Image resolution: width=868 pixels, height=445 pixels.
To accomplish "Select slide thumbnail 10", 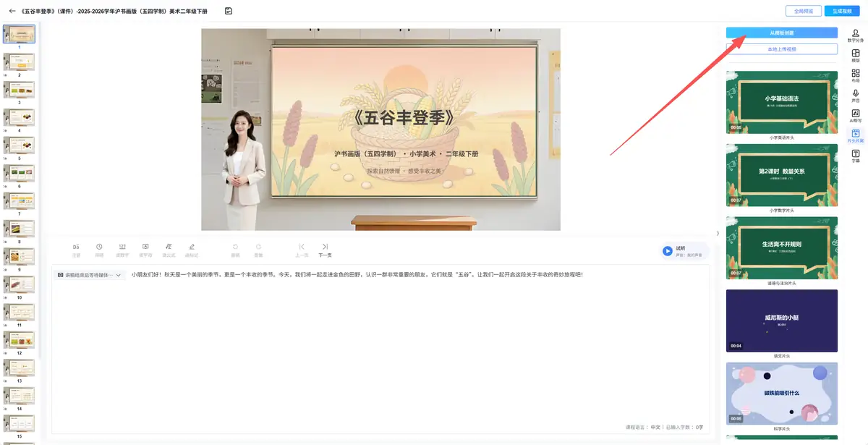I will (19, 284).
